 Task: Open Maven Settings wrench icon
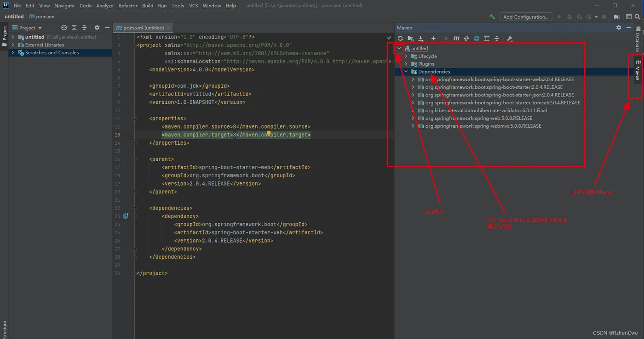point(510,39)
